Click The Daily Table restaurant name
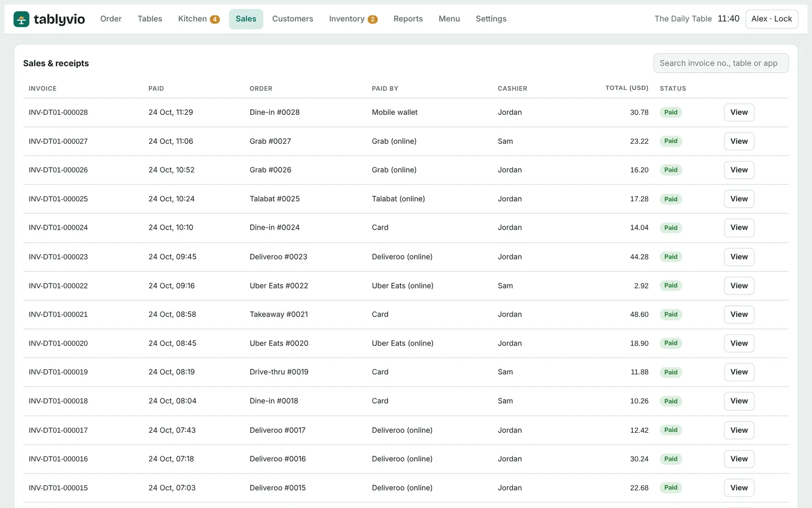Image resolution: width=812 pixels, height=508 pixels. [x=683, y=19]
